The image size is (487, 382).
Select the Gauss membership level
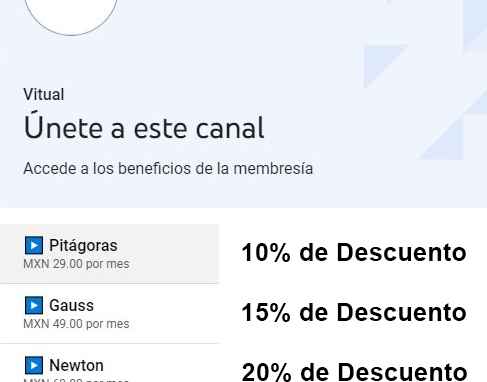109,314
